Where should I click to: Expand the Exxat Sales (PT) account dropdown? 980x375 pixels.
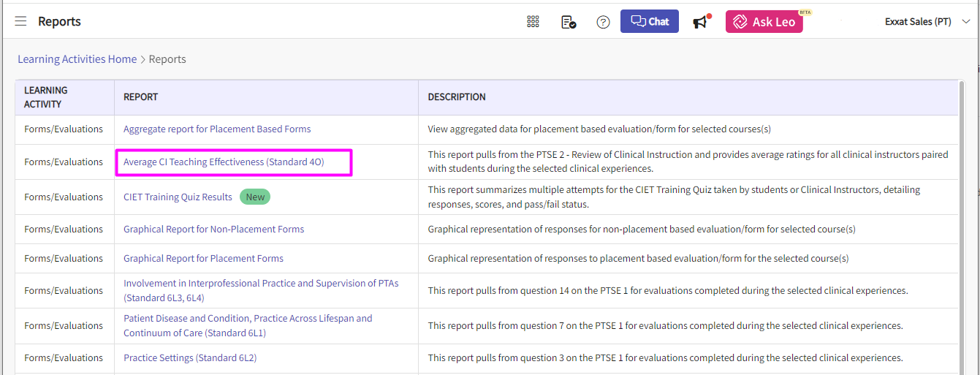coord(927,22)
